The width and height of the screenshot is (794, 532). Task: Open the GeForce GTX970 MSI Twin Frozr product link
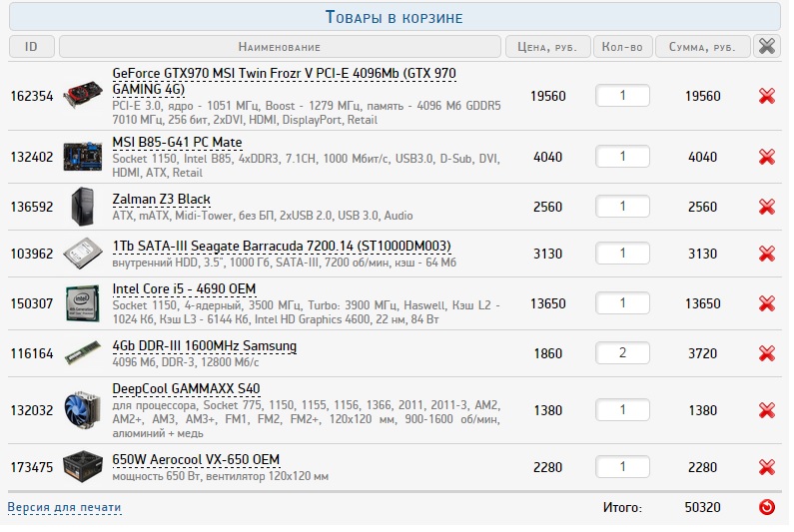[284, 82]
